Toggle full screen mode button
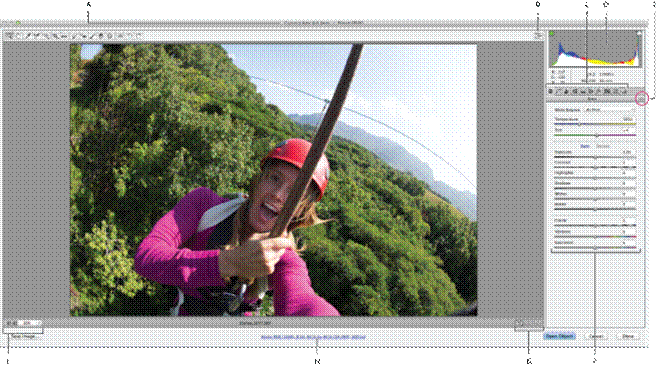The width and height of the screenshot is (657, 366). click(538, 36)
